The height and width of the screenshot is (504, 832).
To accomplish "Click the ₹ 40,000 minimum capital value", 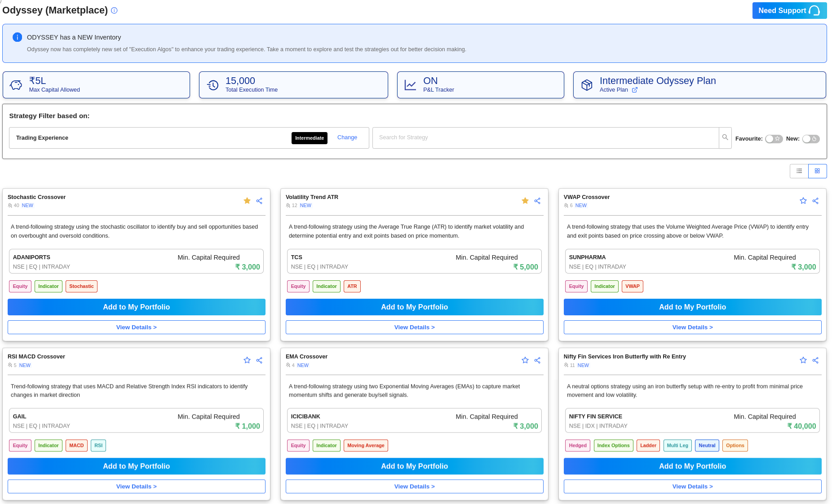I will 802,426.
